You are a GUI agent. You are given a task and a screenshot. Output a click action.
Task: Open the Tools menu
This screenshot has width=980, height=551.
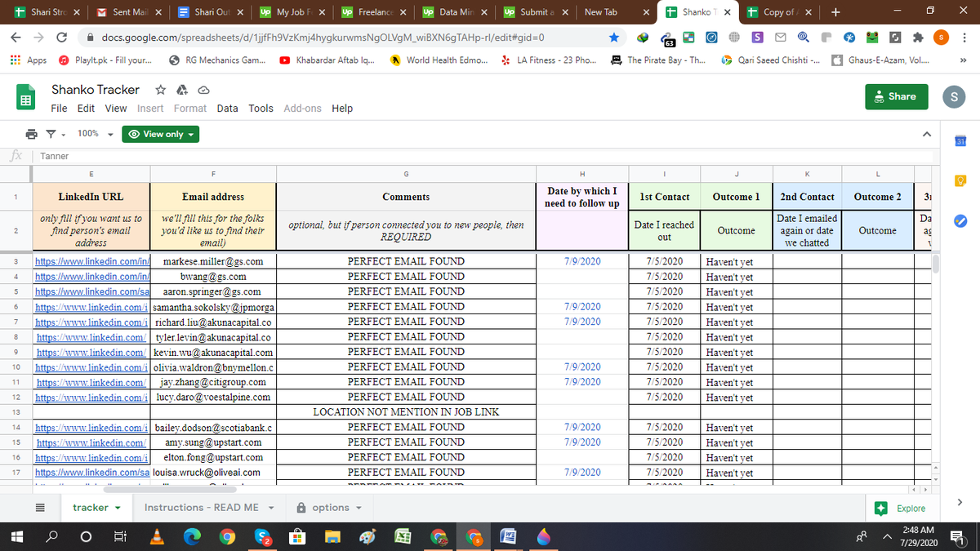[261, 108]
